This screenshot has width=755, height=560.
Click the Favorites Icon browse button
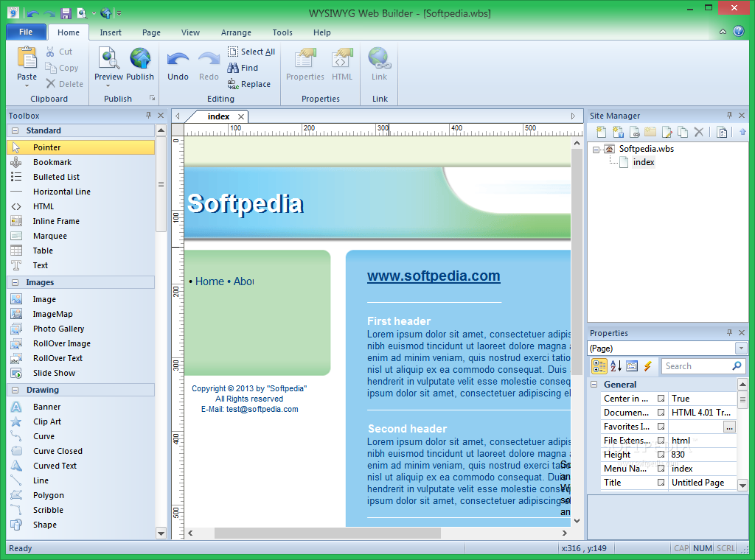click(729, 426)
